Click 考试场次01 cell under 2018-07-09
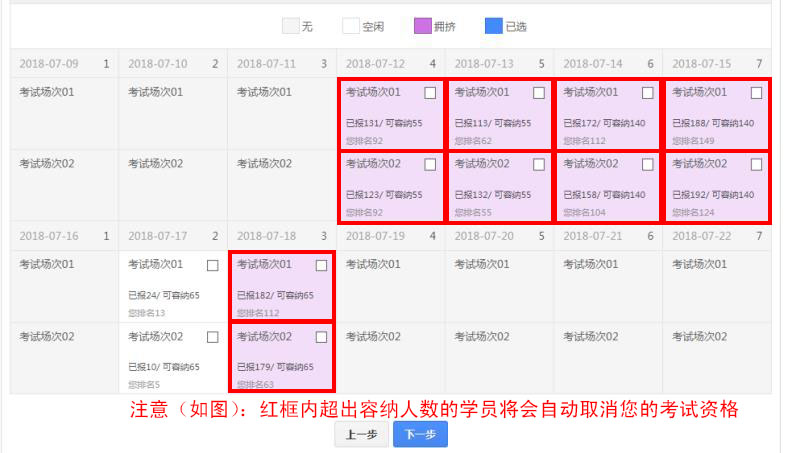 47,93
